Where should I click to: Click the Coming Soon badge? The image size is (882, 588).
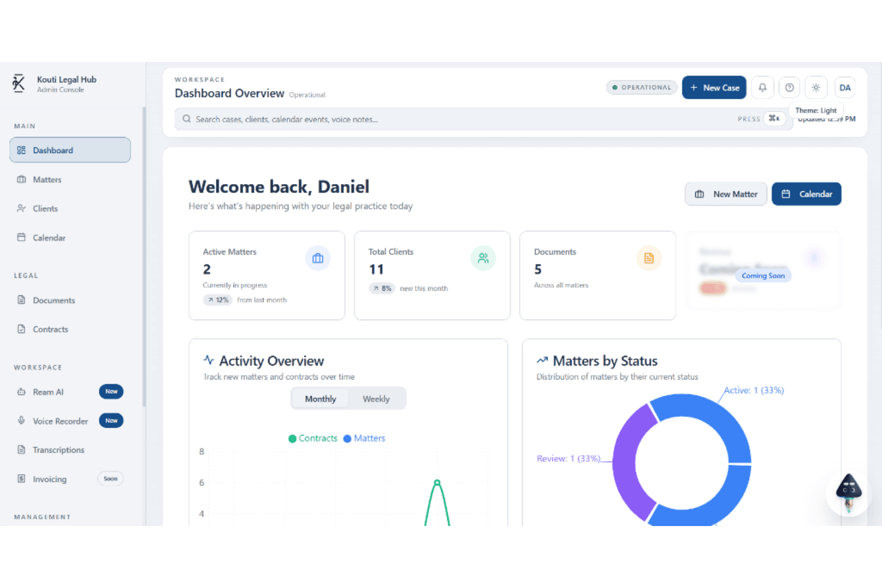point(763,276)
